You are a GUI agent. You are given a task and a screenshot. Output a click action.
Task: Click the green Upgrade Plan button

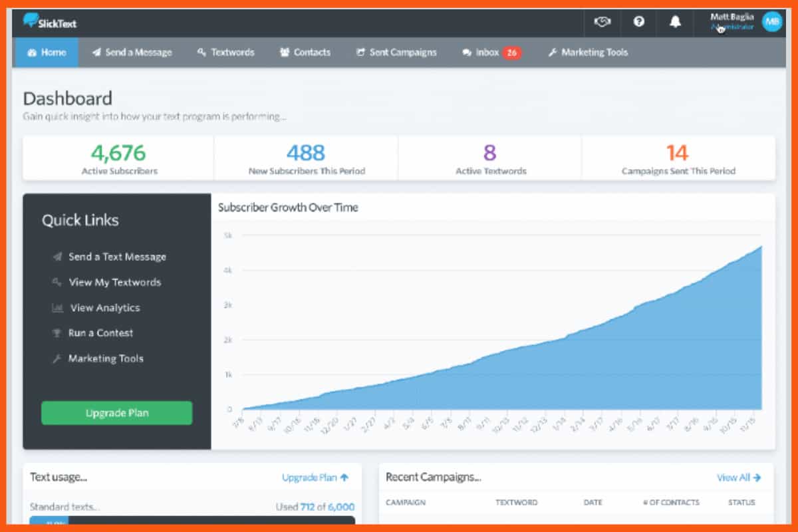pos(116,413)
